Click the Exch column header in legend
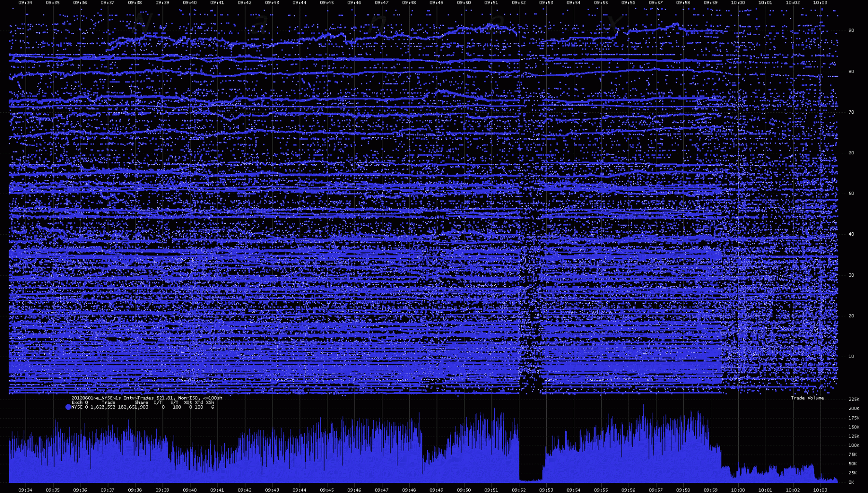 click(x=77, y=402)
